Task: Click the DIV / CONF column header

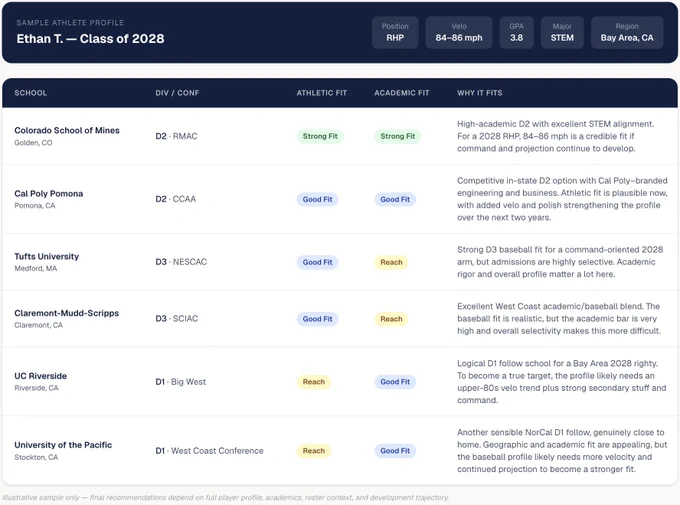Action: pyautogui.click(x=177, y=93)
